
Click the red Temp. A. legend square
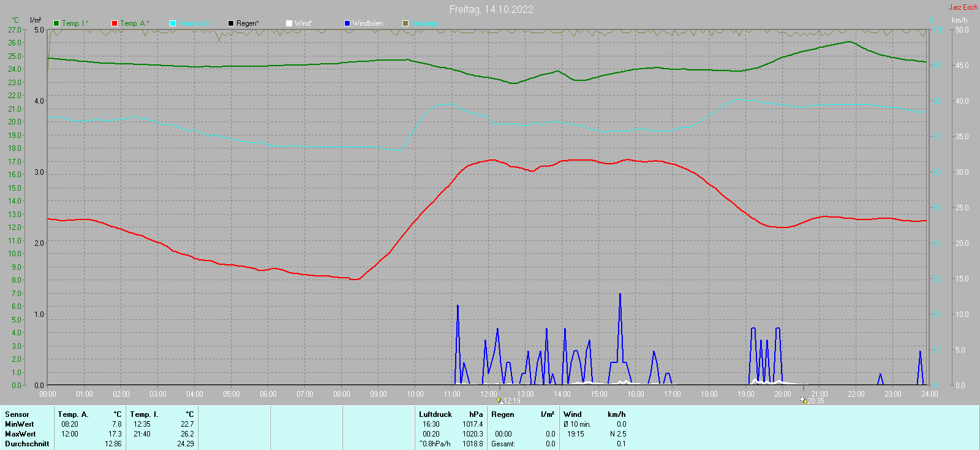click(x=115, y=23)
